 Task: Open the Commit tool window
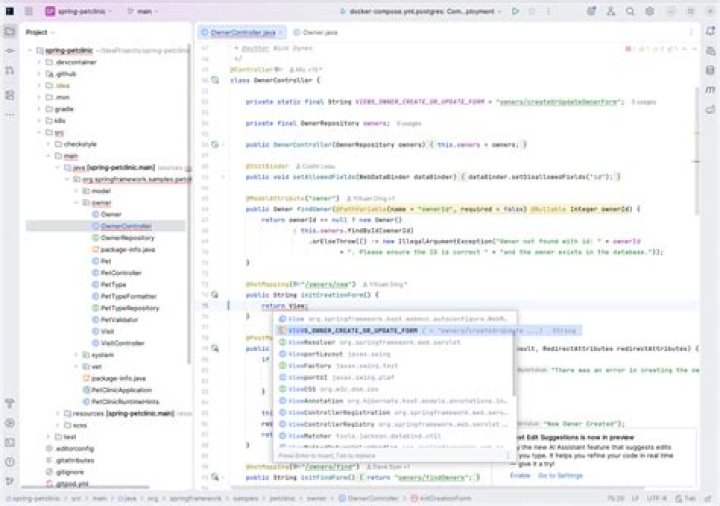[10, 51]
